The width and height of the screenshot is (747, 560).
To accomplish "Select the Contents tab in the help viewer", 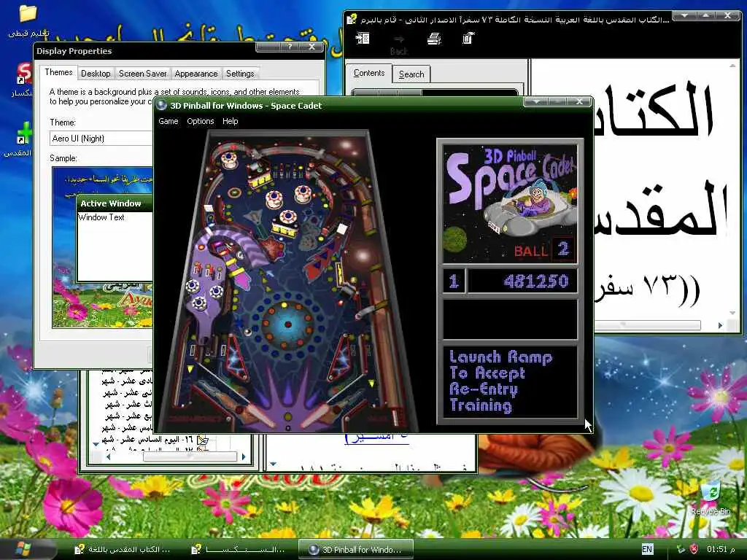I will [x=368, y=73].
